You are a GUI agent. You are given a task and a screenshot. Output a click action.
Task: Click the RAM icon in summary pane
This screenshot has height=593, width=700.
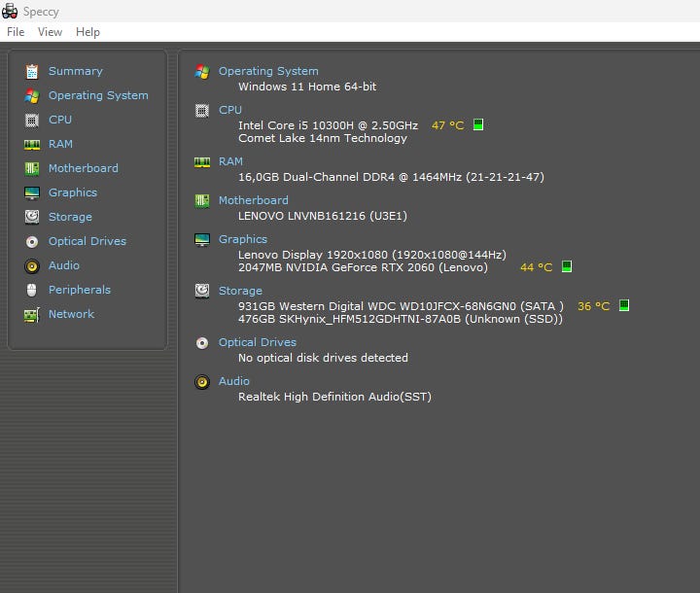[202, 162]
